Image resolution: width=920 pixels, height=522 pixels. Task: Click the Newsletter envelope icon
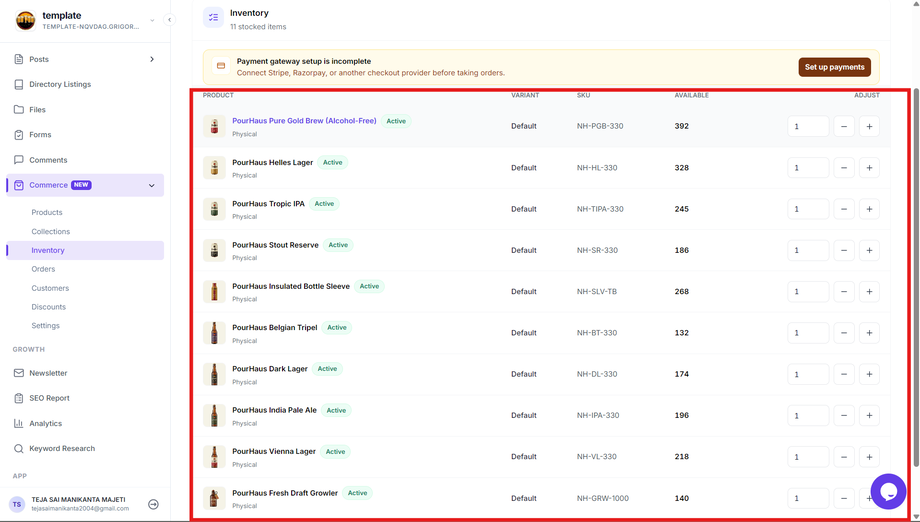19,373
